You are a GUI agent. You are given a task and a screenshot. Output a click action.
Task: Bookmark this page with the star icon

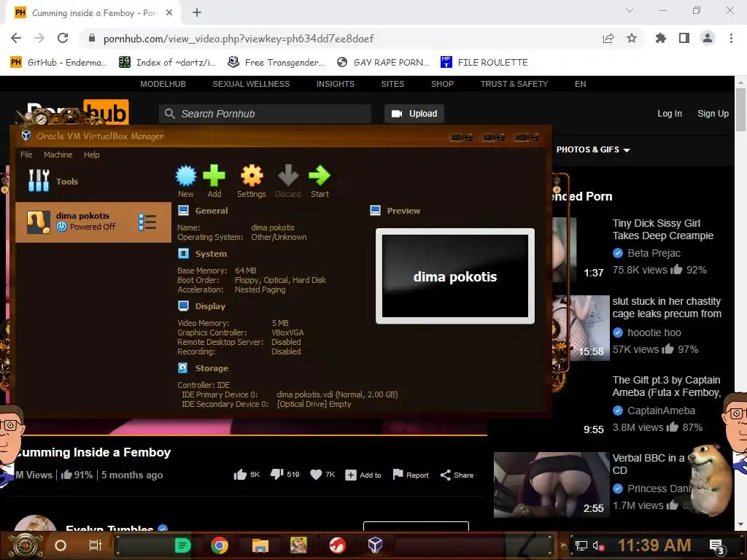(632, 38)
